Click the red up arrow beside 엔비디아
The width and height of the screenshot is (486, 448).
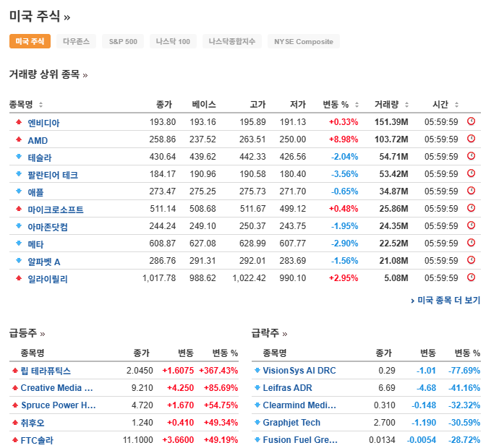[x=19, y=122]
